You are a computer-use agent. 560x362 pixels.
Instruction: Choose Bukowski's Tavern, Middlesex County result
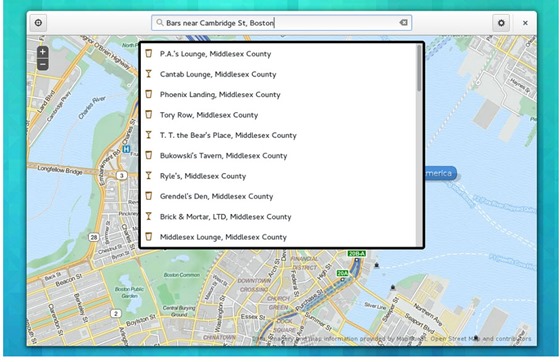pyautogui.click(x=278, y=155)
